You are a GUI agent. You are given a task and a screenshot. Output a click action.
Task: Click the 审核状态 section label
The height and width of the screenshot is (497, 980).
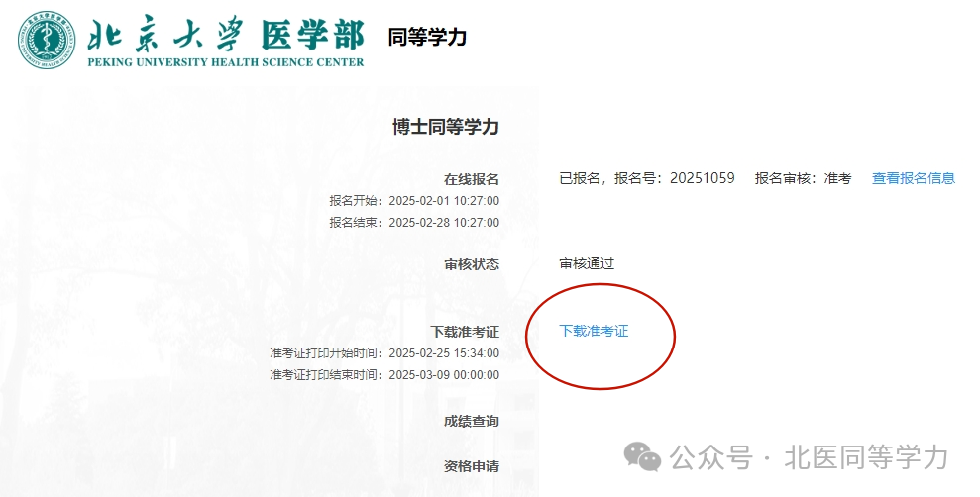click(472, 264)
